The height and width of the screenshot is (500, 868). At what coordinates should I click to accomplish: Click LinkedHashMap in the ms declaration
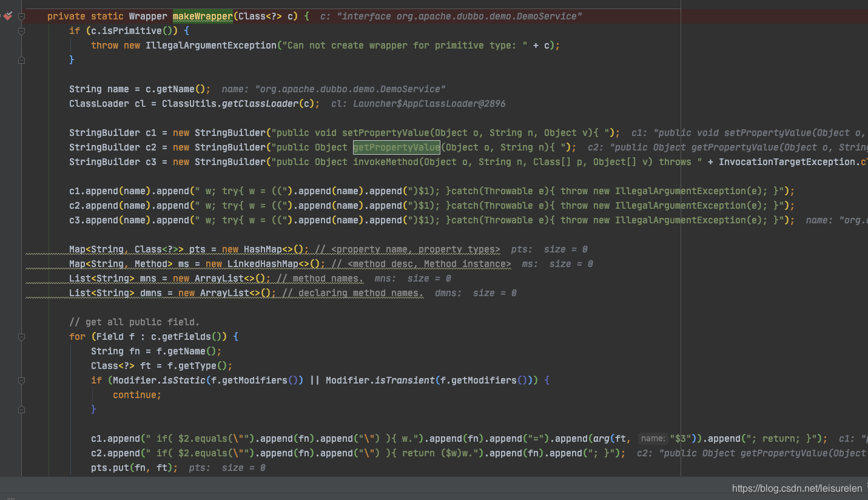[263, 264]
